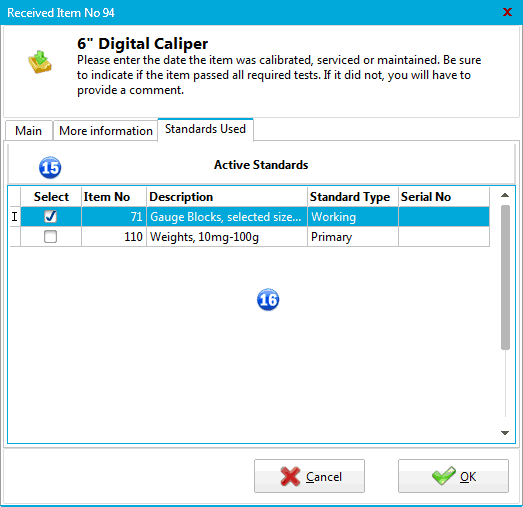
Task: Click the vertical scrollbar thumb
Action: (505, 278)
